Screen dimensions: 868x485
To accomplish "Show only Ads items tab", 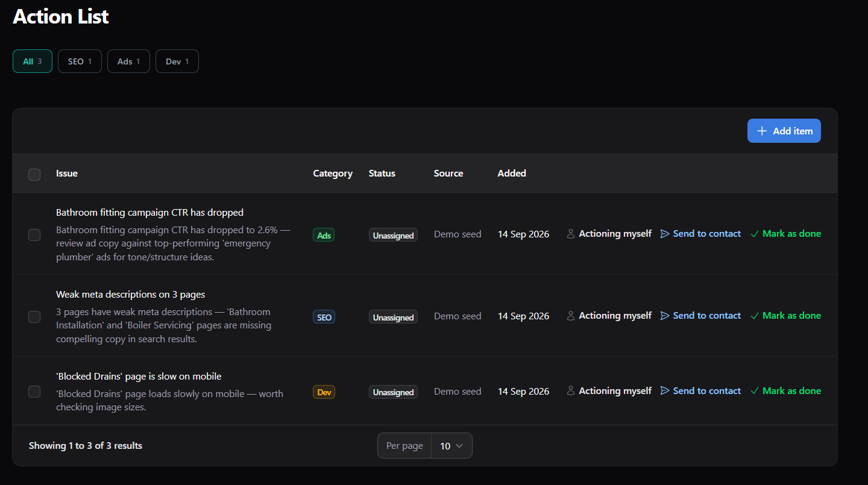I will [128, 61].
